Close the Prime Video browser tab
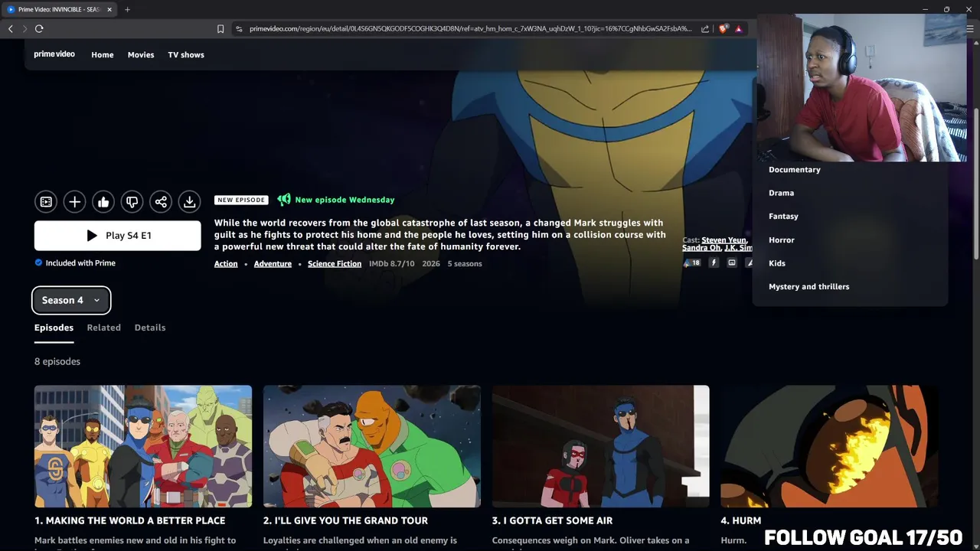980x551 pixels. point(109,9)
